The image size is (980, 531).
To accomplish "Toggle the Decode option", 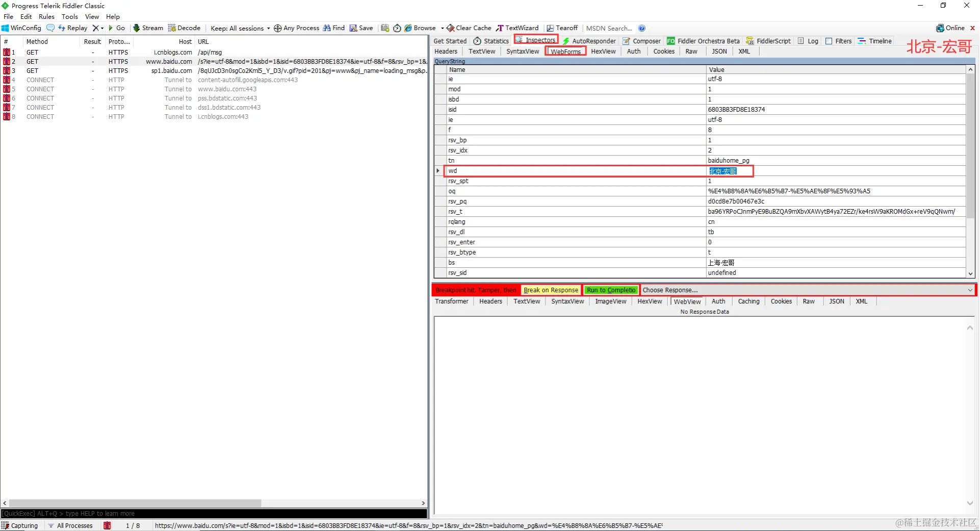I will (x=184, y=28).
